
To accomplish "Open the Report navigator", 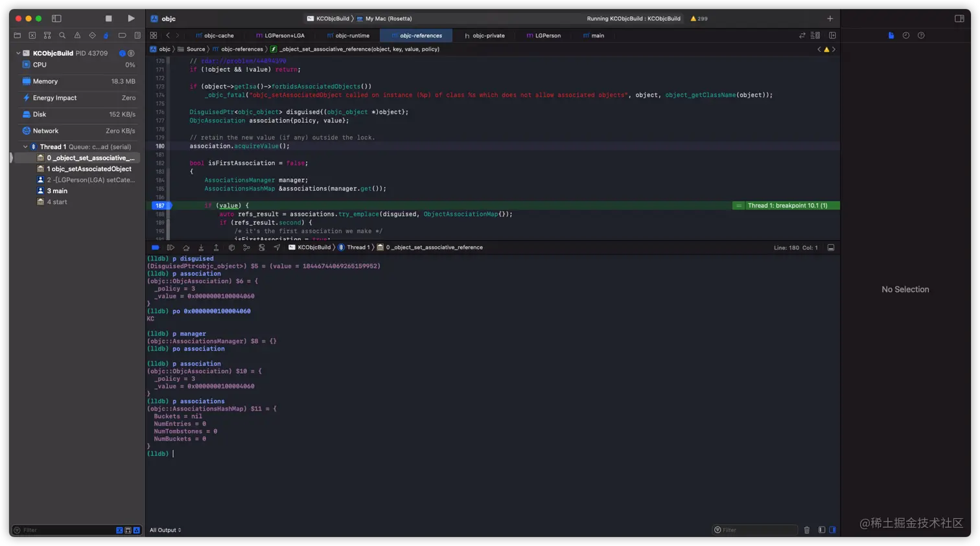I will click(137, 36).
